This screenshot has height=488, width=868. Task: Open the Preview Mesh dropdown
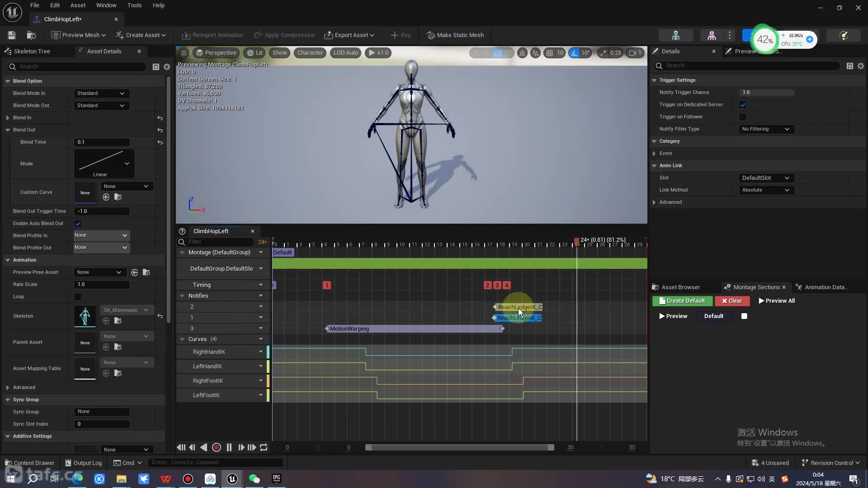click(x=79, y=35)
